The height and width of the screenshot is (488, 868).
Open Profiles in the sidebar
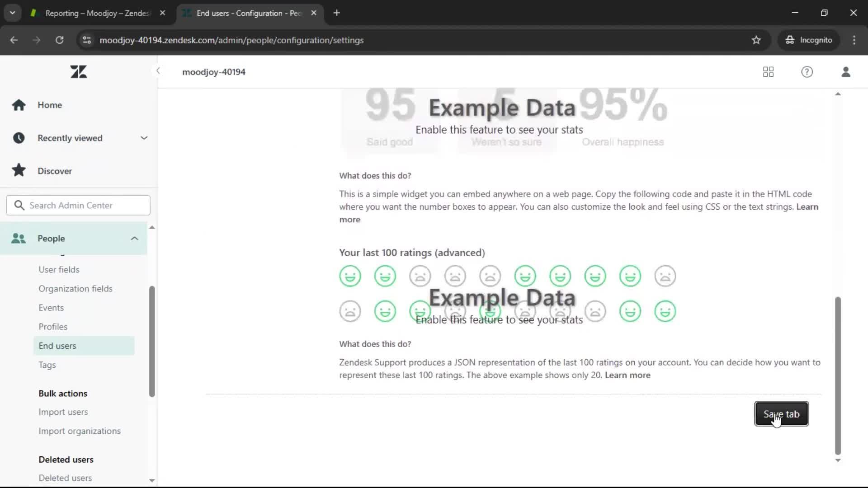point(53,327)
